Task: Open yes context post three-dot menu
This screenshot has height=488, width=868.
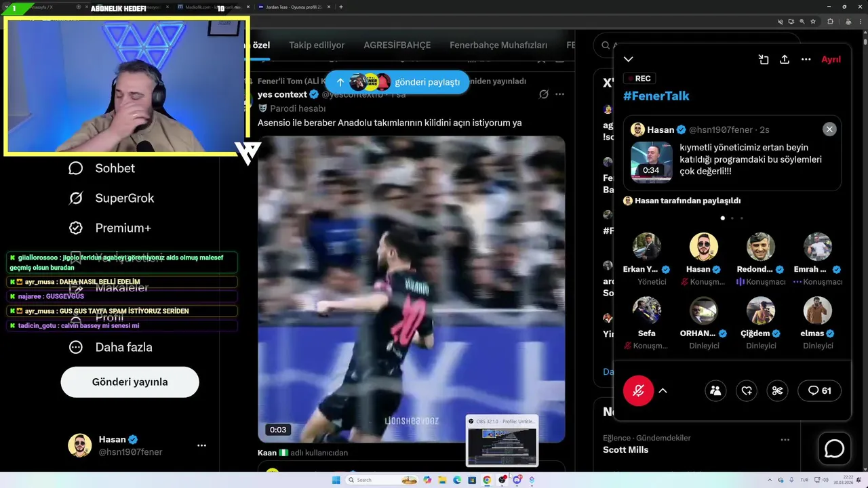Action: pyautogui.click(x=559, y=94)
